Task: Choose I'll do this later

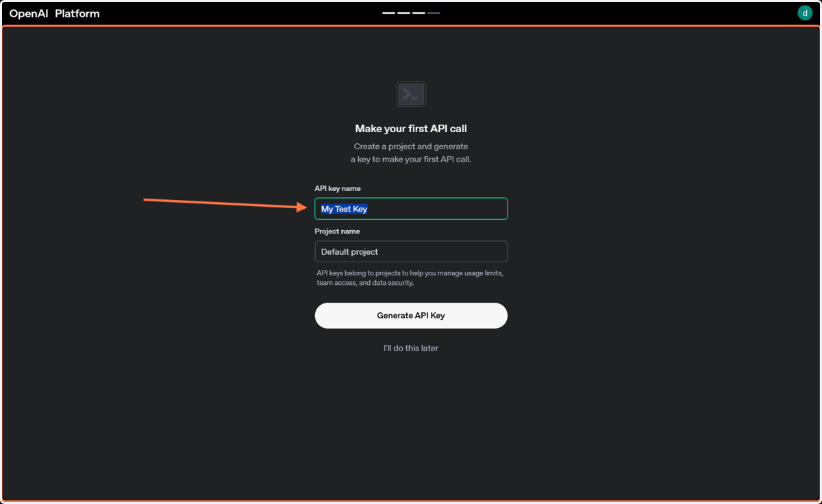Action: click(x=411, y=348)
